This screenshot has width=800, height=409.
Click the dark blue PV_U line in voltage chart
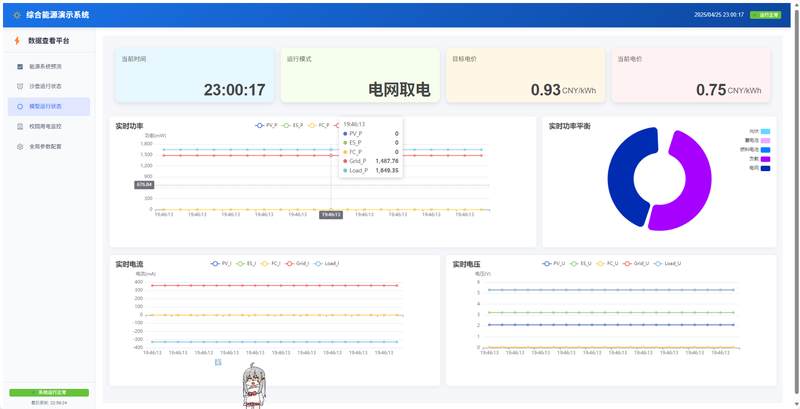(x=611, y=324)
